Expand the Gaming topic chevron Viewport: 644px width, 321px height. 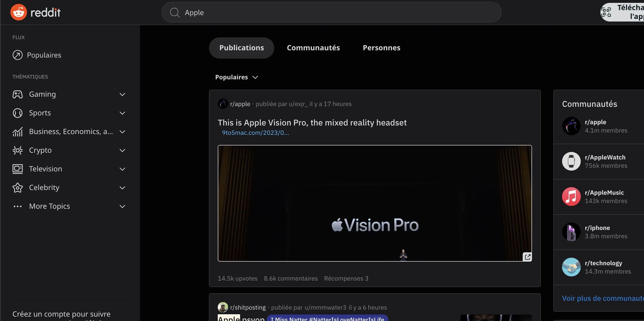point(122,94)
